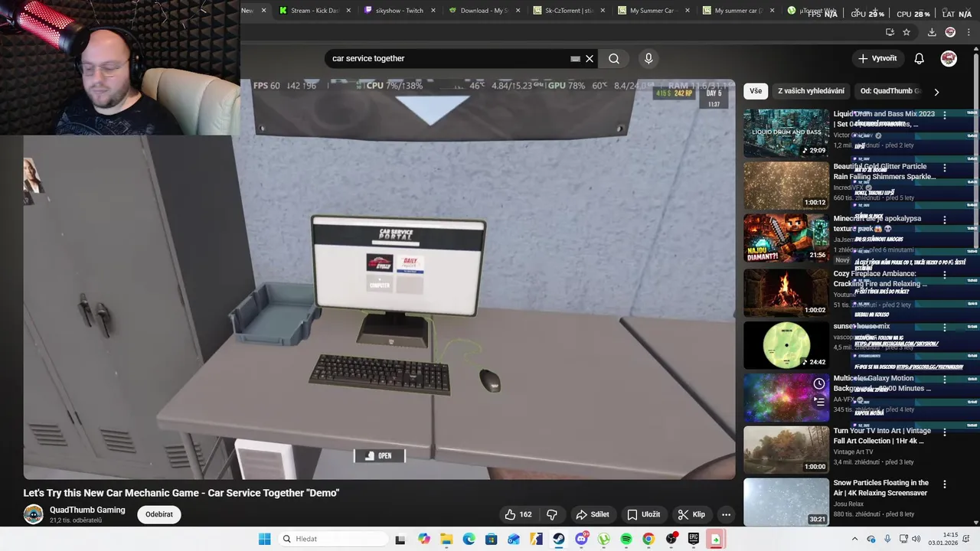Click the Sdílet share button

(593, 514)
